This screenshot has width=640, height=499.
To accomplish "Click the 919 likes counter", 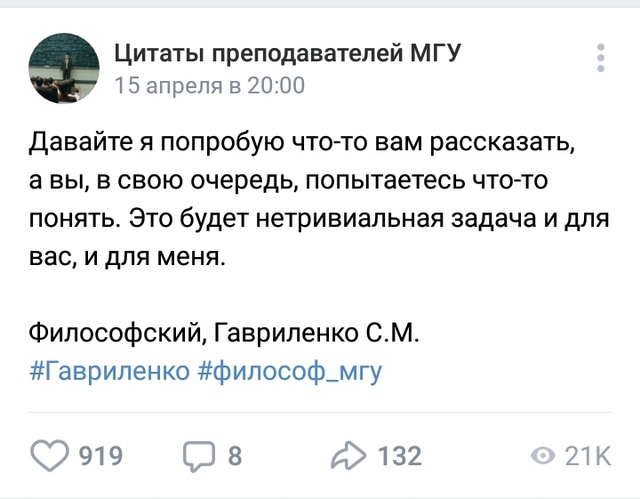I will (100, 457).
